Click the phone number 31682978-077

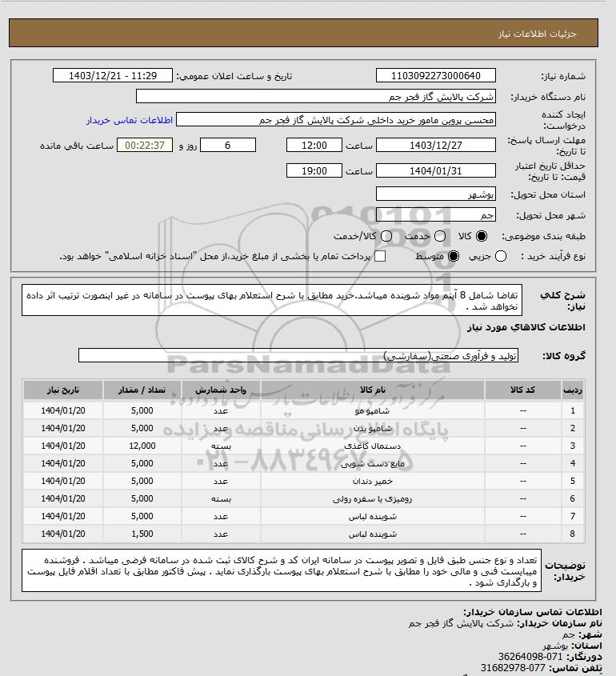pyautogui.click(x=513, y=668)
